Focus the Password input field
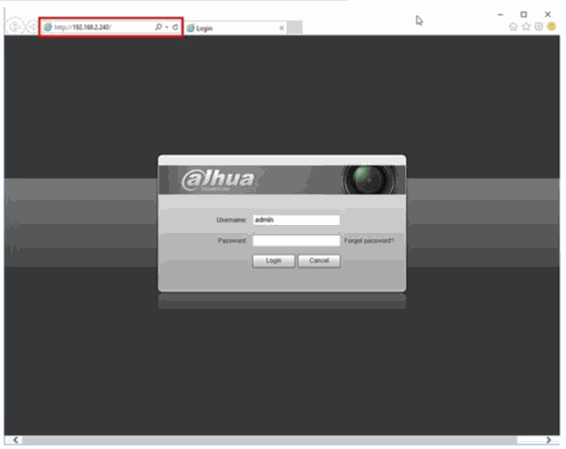 (x=296, y=241)
